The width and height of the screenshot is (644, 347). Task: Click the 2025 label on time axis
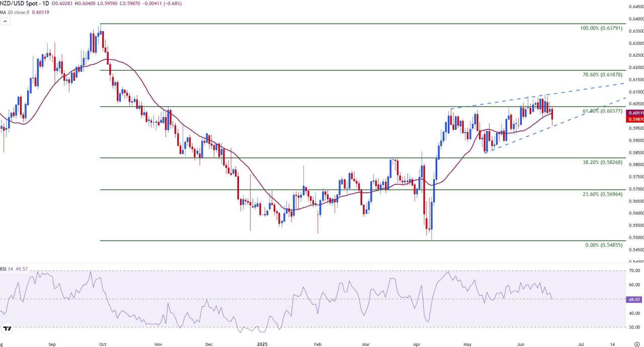[x=262, y=344]
